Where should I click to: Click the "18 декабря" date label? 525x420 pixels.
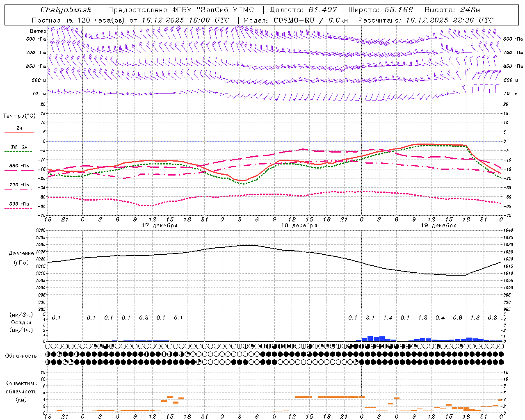299,226
